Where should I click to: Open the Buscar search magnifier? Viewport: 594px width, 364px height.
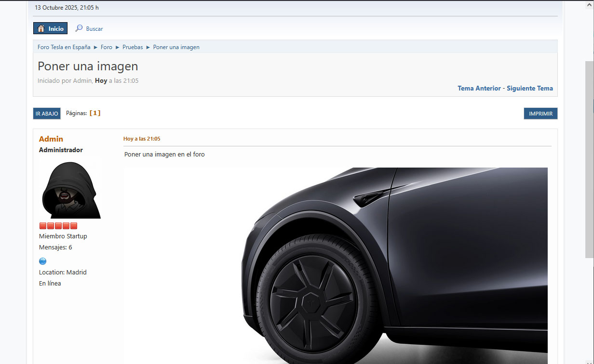[x=79, y=28]
